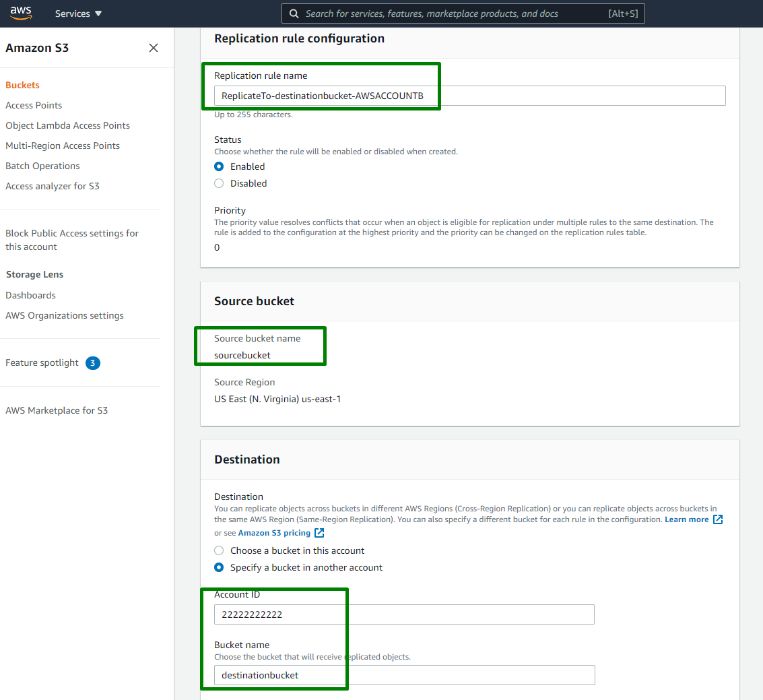Click the external link icon beside Amazon S3 pricing

coord(319,532)
